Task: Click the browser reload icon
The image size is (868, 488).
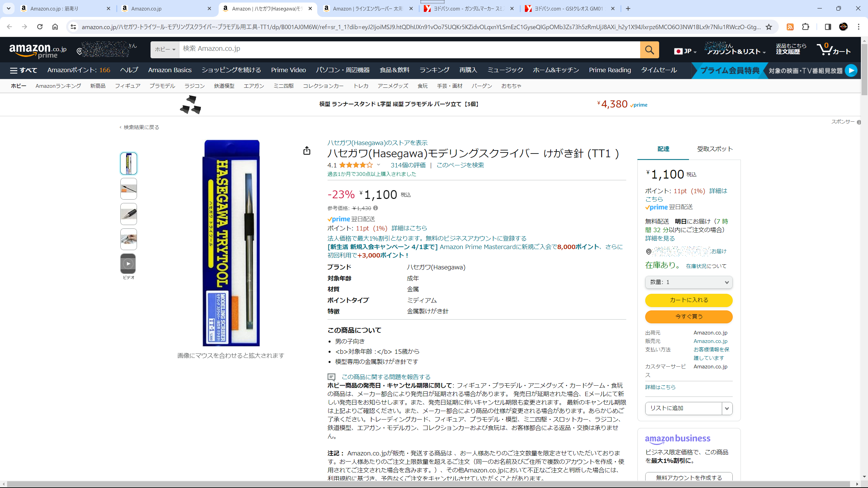Action: 40,27
